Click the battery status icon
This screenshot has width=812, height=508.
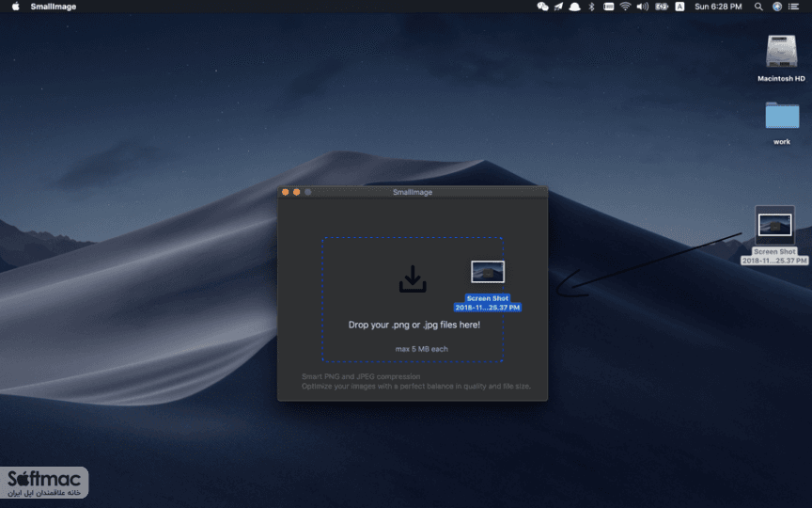662,7
